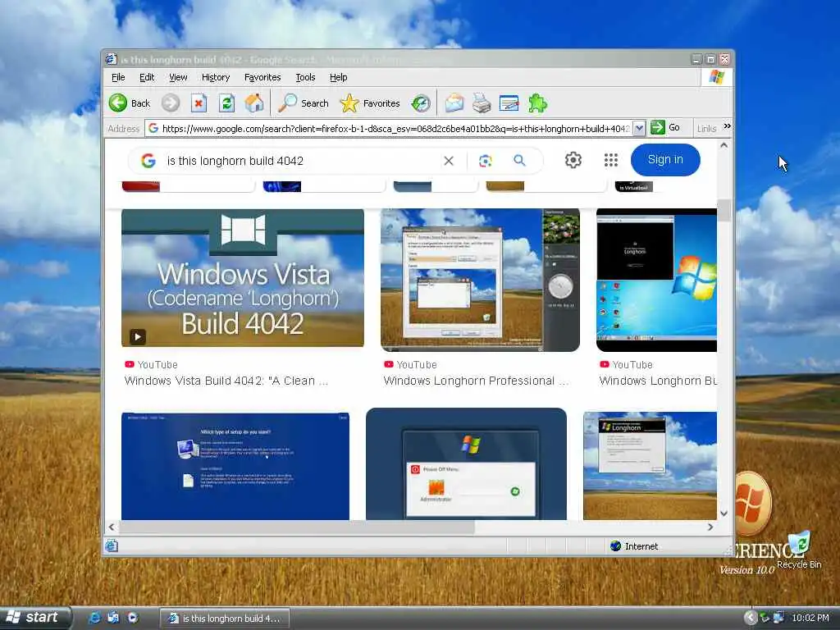Click the horizontal scrollbar right arrow

click(710, 527)
